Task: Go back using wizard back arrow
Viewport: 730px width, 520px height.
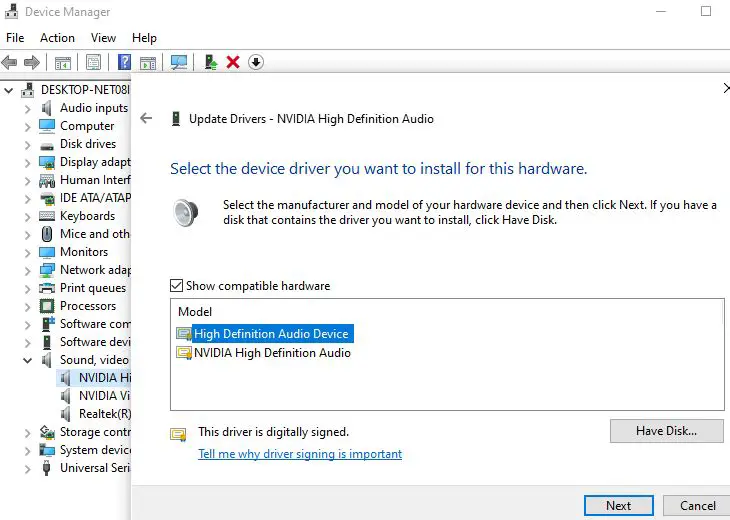Action: 146,118
